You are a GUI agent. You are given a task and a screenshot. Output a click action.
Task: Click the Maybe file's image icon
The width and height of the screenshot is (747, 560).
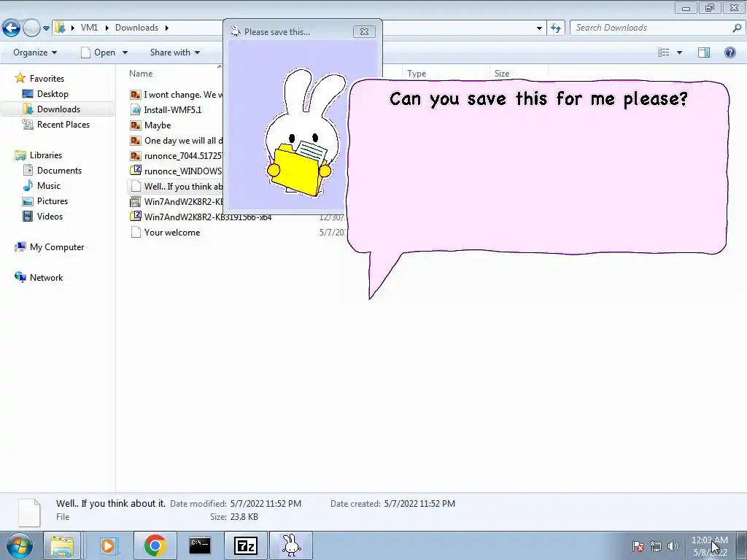[136, 125]
